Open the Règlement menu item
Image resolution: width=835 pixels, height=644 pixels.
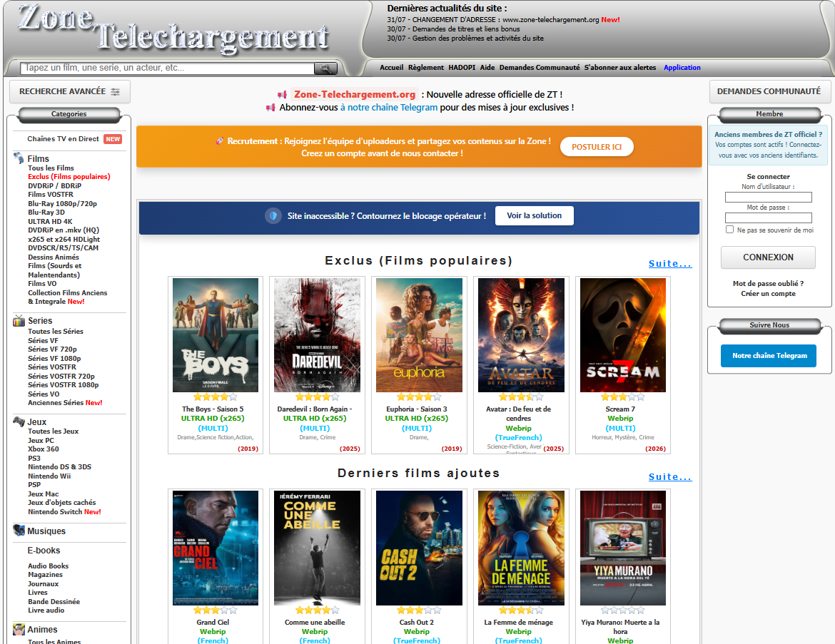pos(425,68)
